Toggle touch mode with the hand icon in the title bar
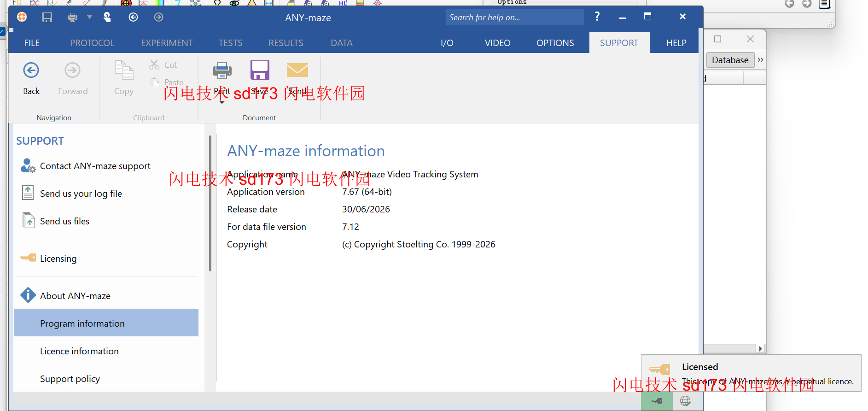 click(x=107, y=17)
